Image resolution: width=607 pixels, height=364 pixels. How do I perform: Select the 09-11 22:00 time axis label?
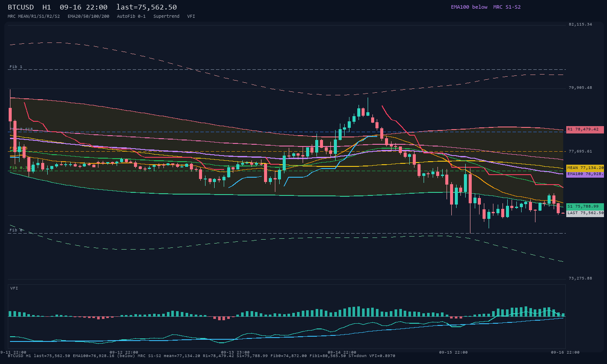13,352
